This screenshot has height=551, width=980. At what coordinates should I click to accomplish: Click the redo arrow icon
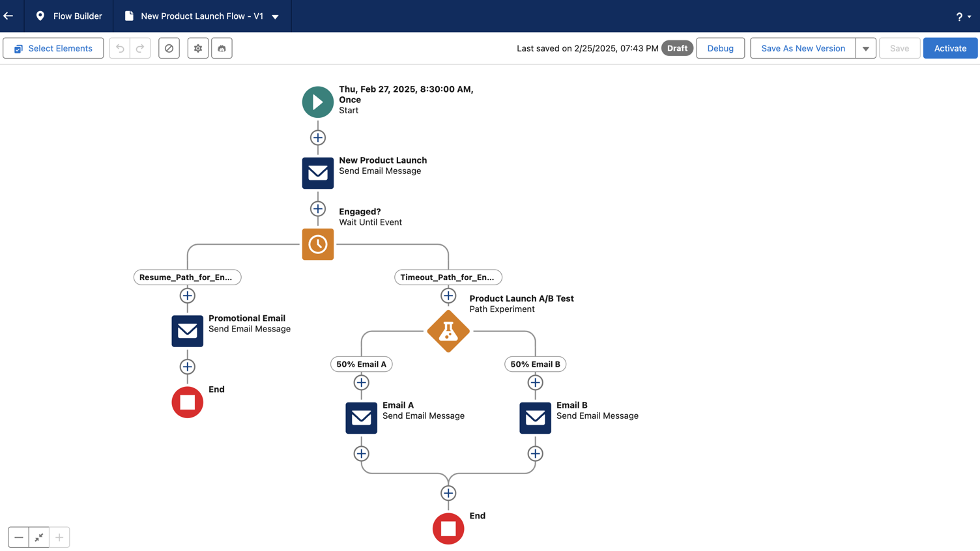point(140,48)
